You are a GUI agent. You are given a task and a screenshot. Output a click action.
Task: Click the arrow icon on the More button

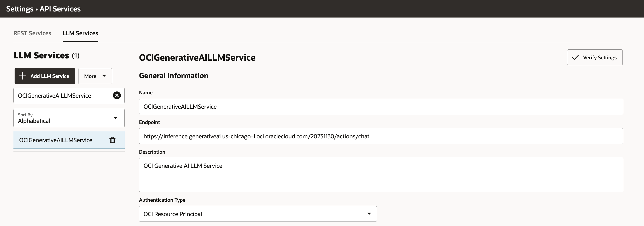(104, 76)
